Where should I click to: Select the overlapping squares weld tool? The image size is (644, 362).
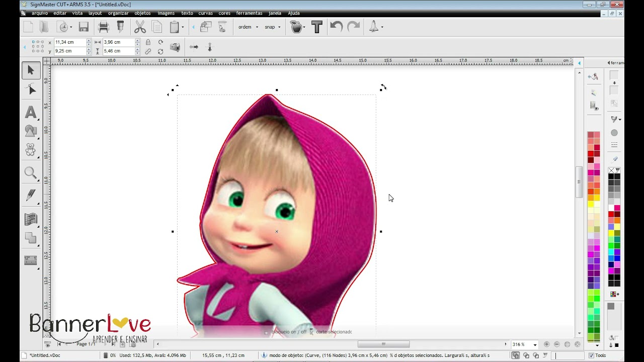(31, 238)
